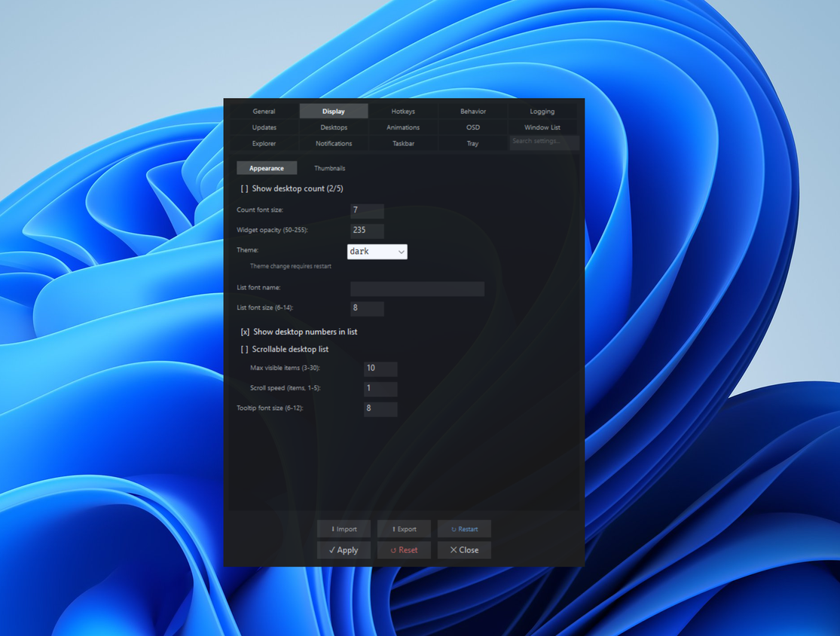Open the Theme dropdown set to dark

click(377, 252)
